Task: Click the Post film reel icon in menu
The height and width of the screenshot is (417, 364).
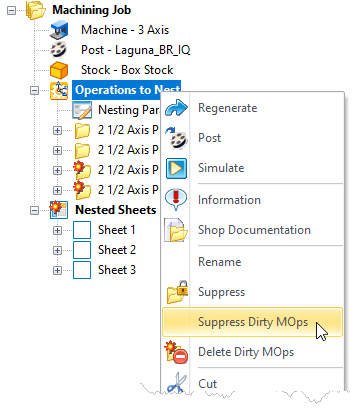Action: coord(176,138)
